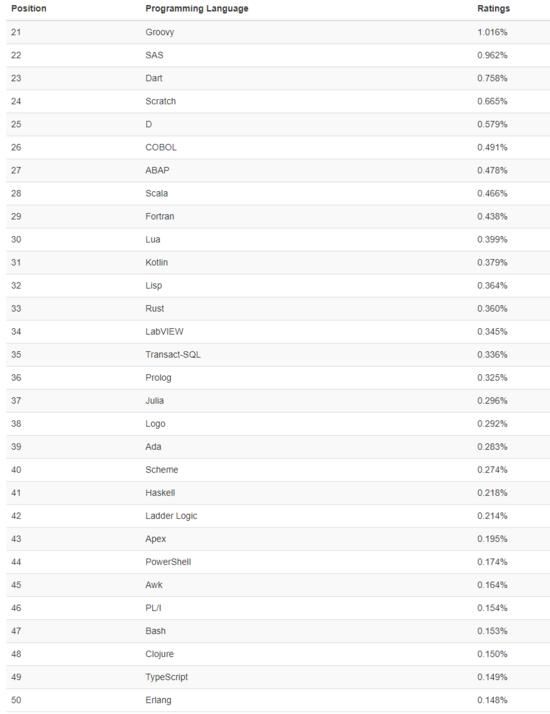Select the Rust language entry
The height and width of the screenshot is (714, 550).
pos(154,308)
